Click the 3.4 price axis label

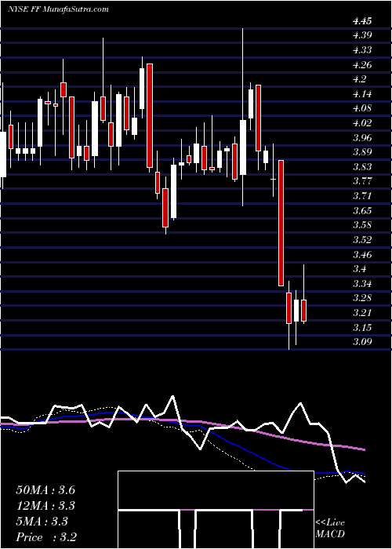(359, 268)
